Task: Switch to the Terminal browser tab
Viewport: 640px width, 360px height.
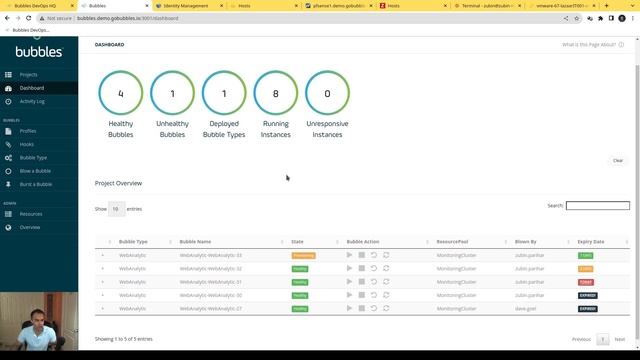Action: coord(487,6)
